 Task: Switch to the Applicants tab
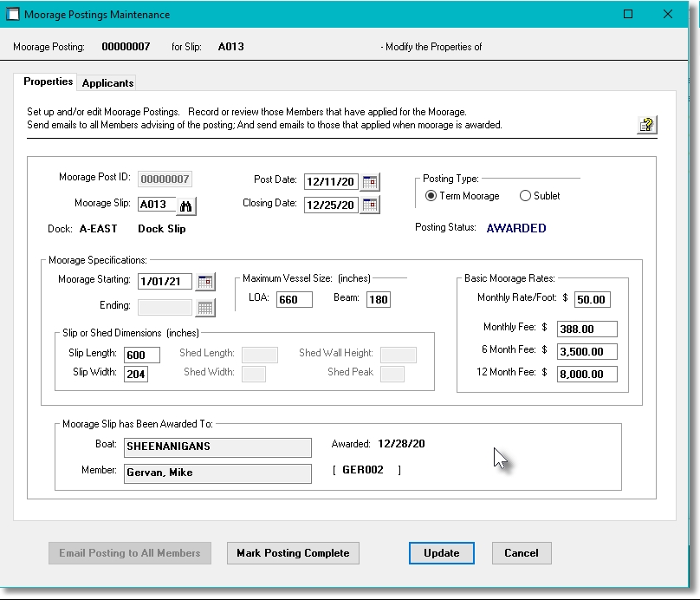click(107, 83)
